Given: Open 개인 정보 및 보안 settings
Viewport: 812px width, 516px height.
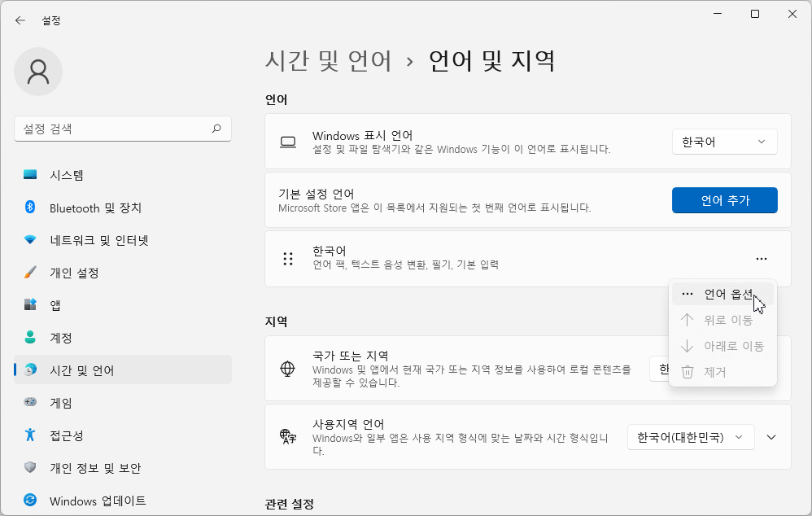Looking at the screenshot, I should click(123, 468).
